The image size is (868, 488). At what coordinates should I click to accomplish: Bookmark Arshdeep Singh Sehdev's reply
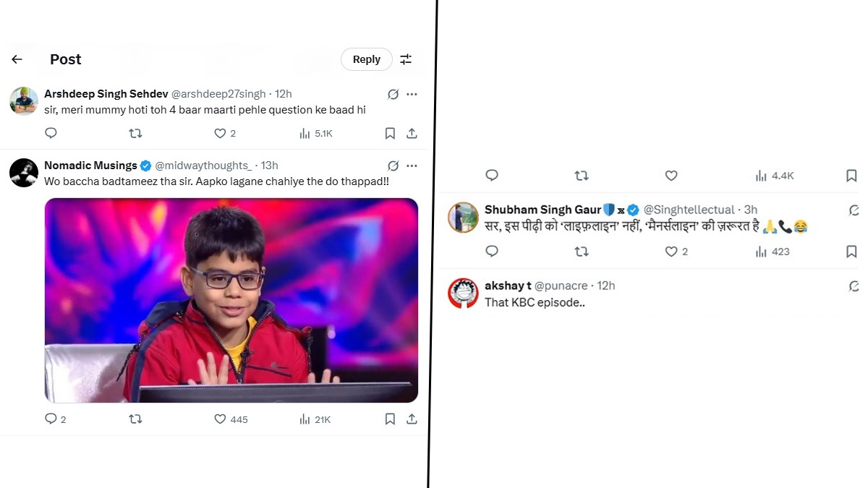coord(390,133)
